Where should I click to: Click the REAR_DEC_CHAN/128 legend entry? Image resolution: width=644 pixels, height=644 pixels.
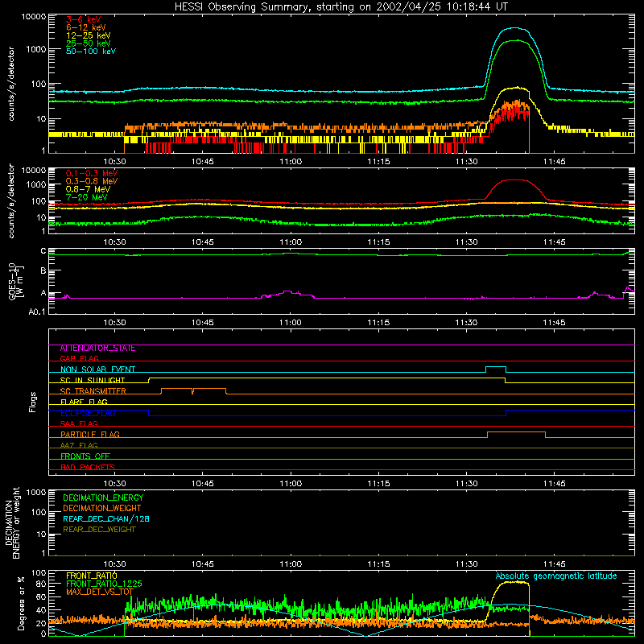tap(106, 519)
